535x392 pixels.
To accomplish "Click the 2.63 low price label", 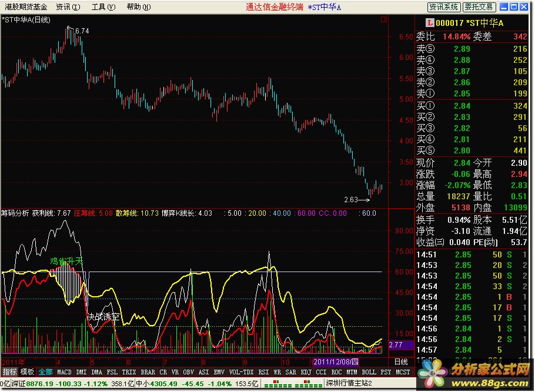I will coord(351,200).
